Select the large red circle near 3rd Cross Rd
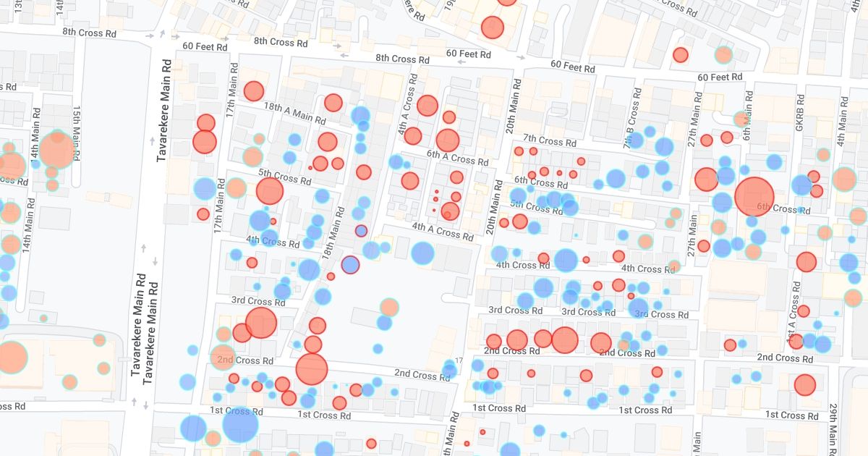Image resolution: width=868 pixels, height=456 pixels. click(261, 323)
